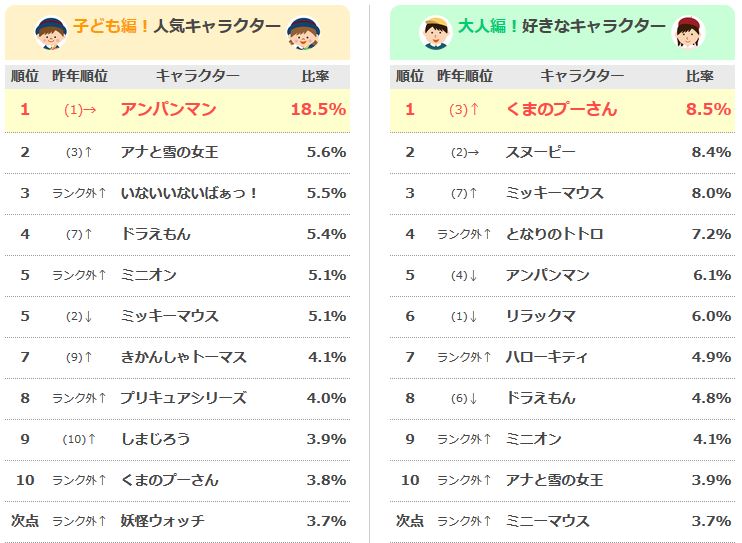Select スヌーピー in the adult ranking
The width and height of the screenshot is (742, 543).
540,152
